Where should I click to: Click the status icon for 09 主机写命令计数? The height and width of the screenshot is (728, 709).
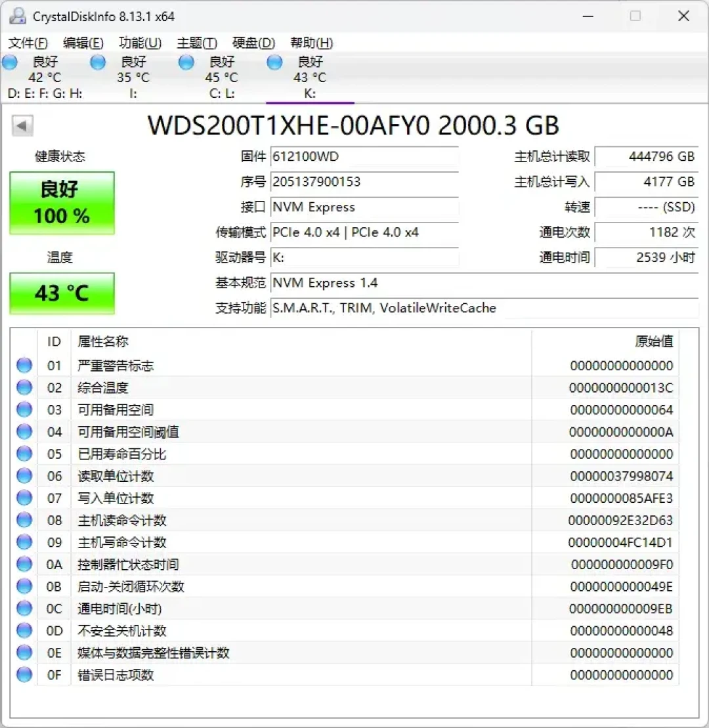(24, 542)
